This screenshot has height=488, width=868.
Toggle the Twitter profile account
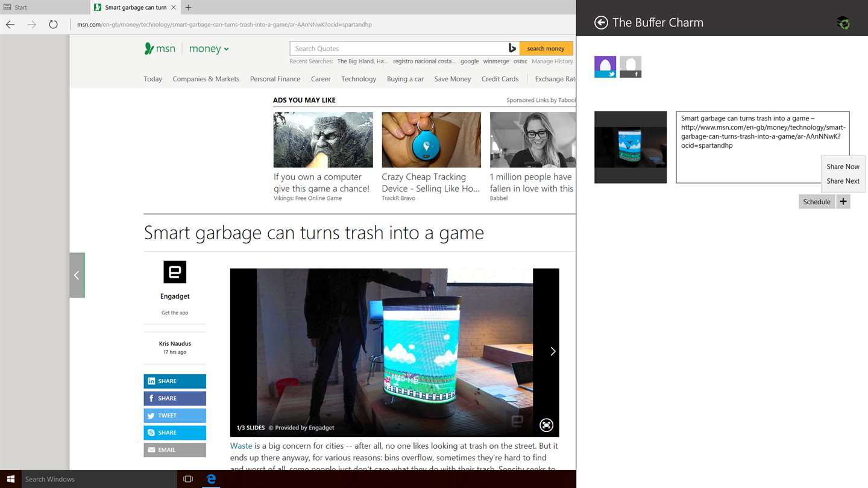point(605,67)
